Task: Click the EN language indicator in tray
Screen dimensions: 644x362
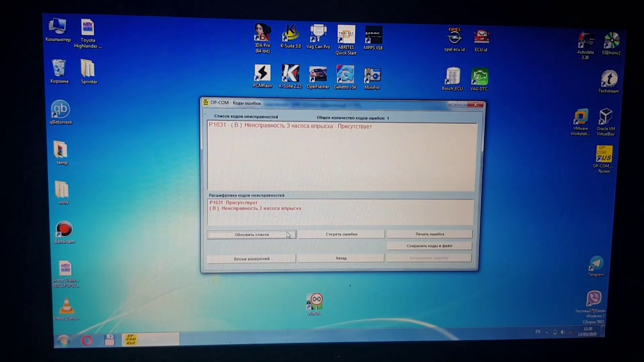Action: 538,332
